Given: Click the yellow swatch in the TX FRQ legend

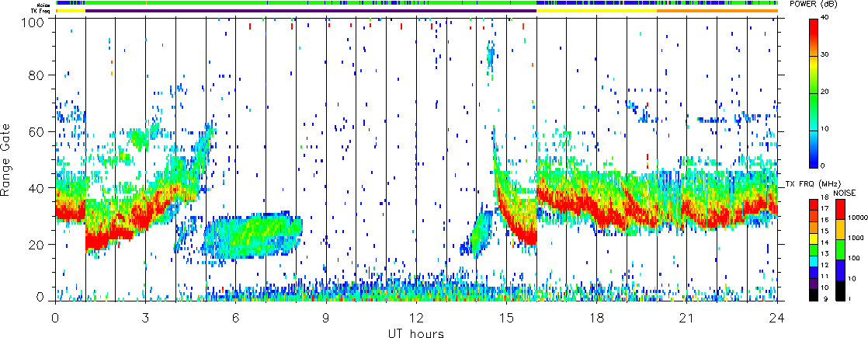Looking at the screenshot, I should click(813, 239).
